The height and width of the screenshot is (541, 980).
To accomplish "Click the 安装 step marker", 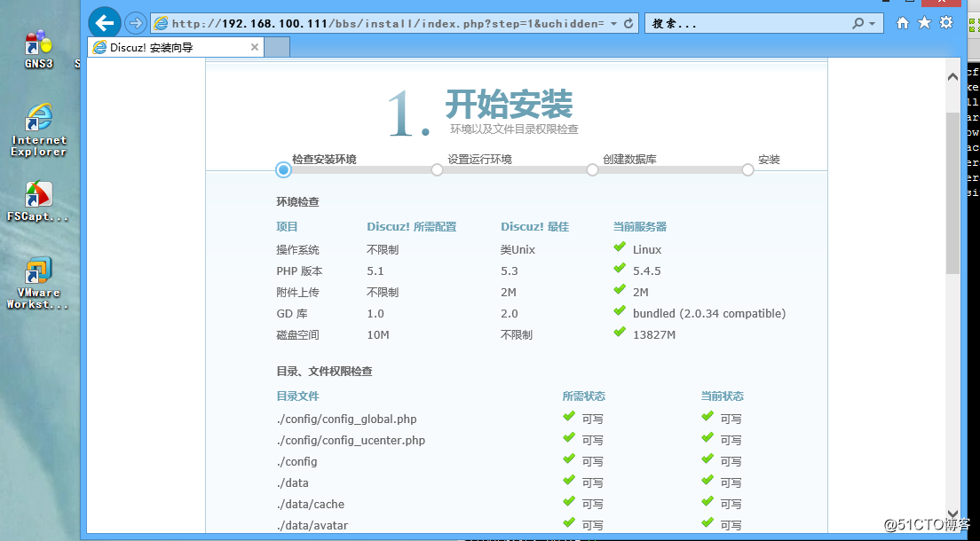I will pyautogui.click(x=747, y=170).
